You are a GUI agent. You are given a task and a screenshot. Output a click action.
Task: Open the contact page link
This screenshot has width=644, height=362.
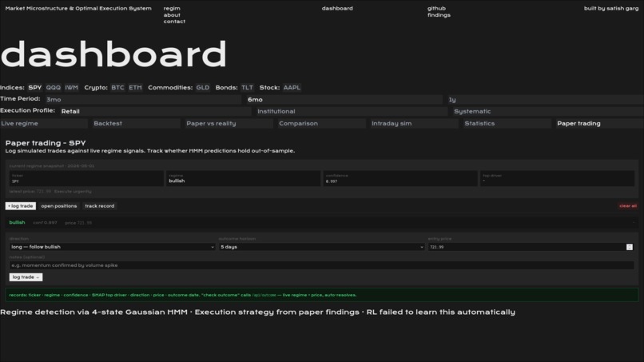click(174, 22)
